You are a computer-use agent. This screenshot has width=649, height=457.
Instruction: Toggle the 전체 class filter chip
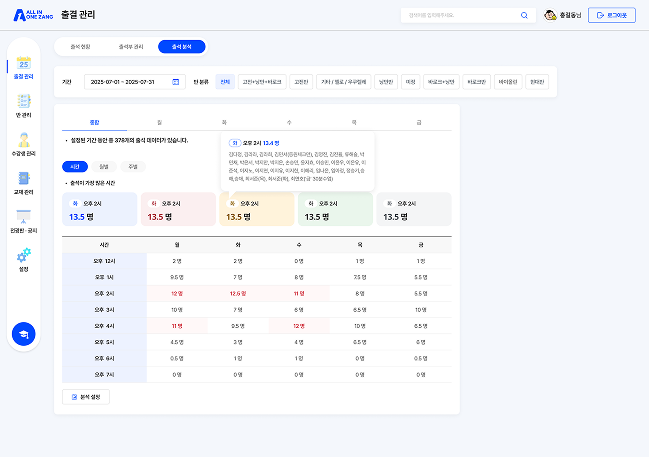point(225,82)
